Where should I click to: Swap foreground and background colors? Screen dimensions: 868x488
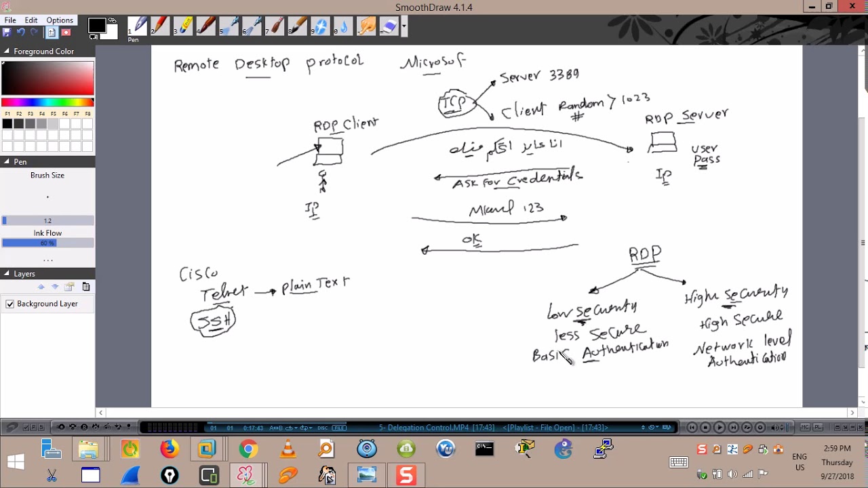coord(113,22)
